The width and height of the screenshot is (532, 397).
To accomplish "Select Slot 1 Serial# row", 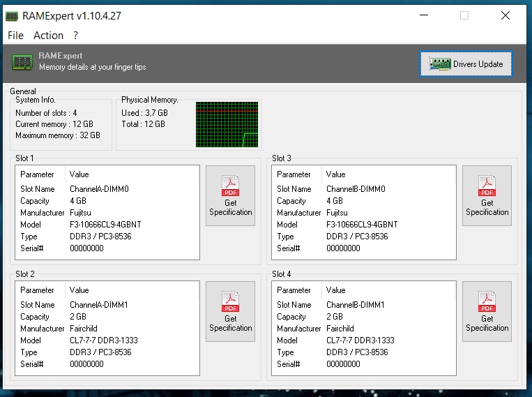I will 107,248.
